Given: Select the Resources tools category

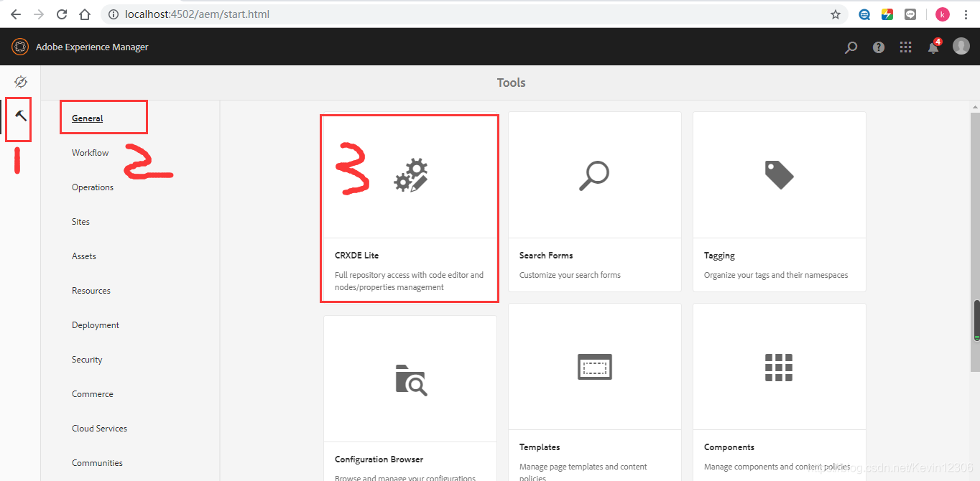Looking at the screenshot, I should (91, 291).
